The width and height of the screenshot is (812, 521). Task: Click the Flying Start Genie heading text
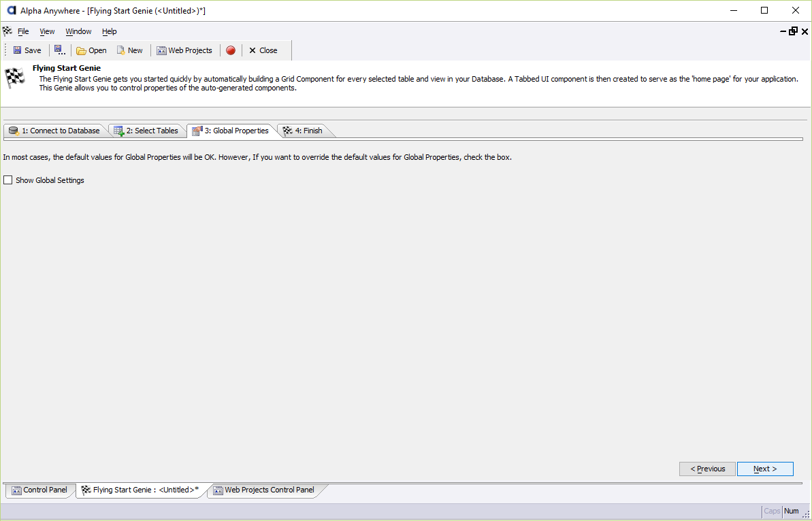tap(67, 68)
